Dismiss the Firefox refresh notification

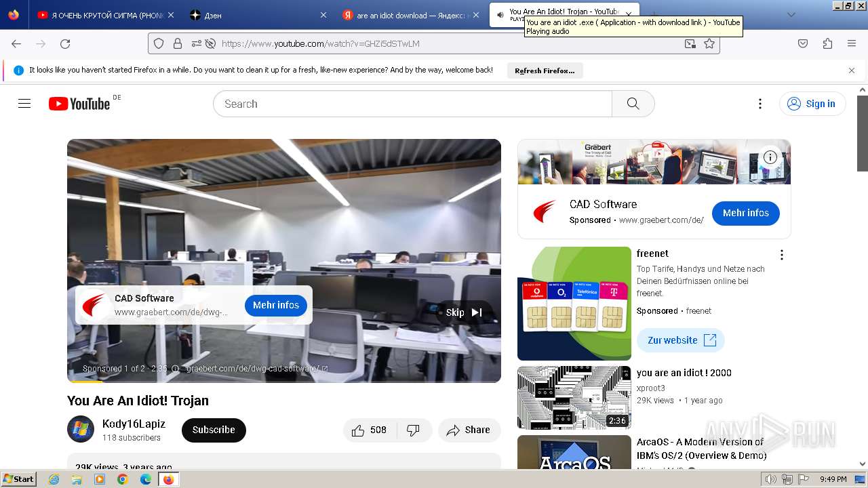(852, 70)
